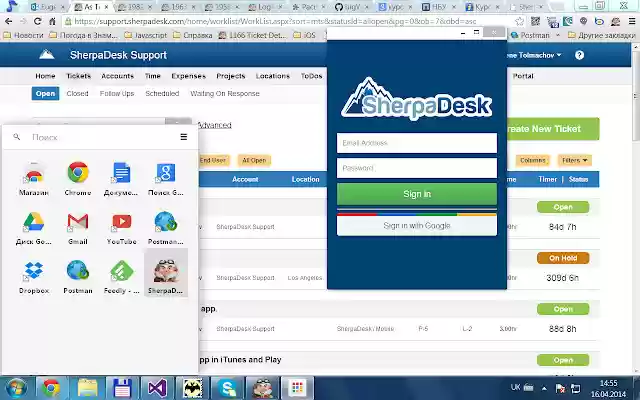Open the Tickets menu
640x400 pixels.
coord(78,76)
